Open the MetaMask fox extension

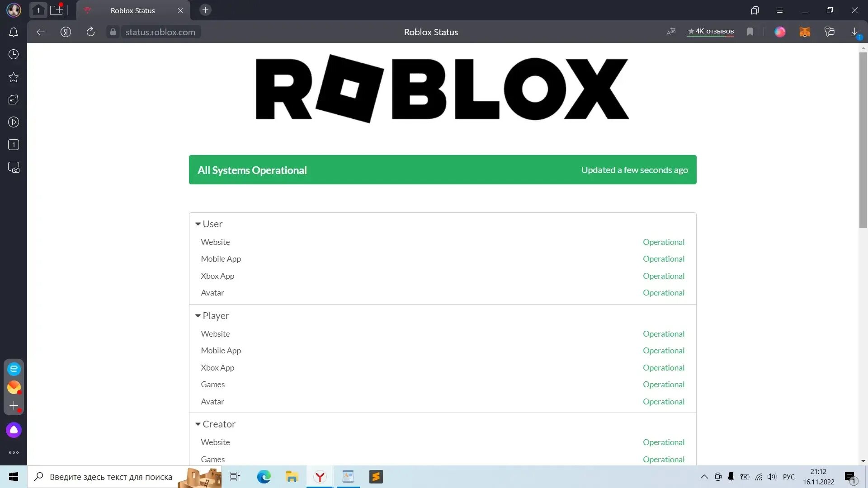[x=805, y=32]
